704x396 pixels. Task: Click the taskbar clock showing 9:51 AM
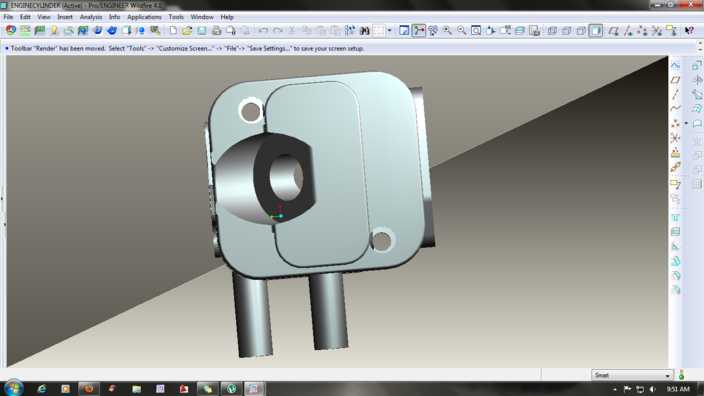[x=678, y=389]
